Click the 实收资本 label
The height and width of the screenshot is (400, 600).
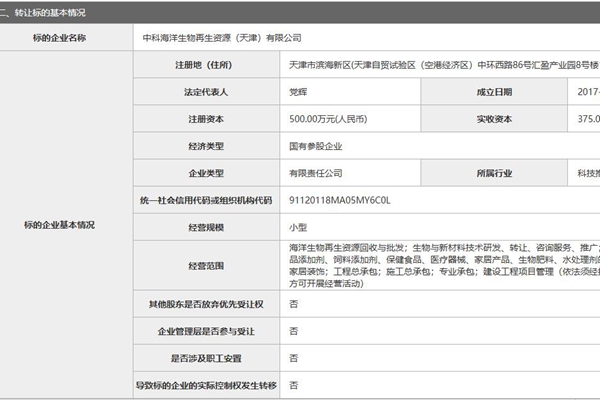pyautogui.click(x=493, y=118)
